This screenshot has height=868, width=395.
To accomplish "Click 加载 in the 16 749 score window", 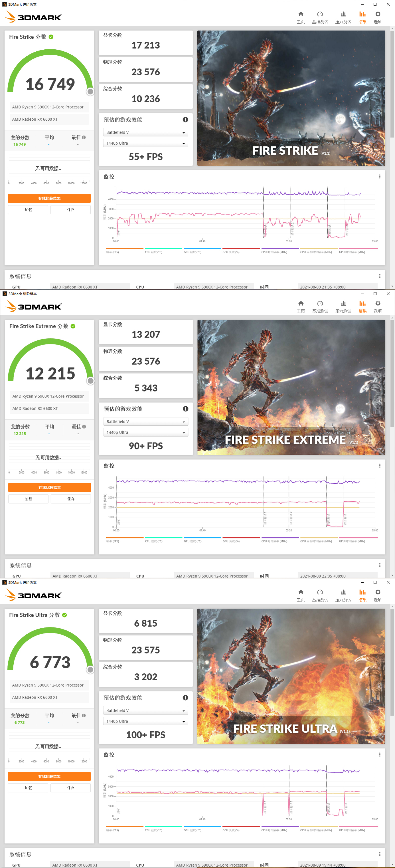I will (28, 210).
